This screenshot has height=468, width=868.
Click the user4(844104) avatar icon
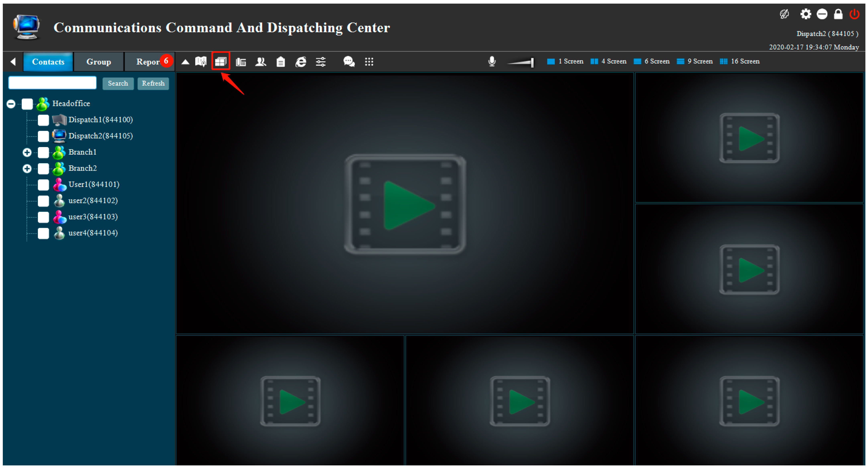click(x=60, y=233)
